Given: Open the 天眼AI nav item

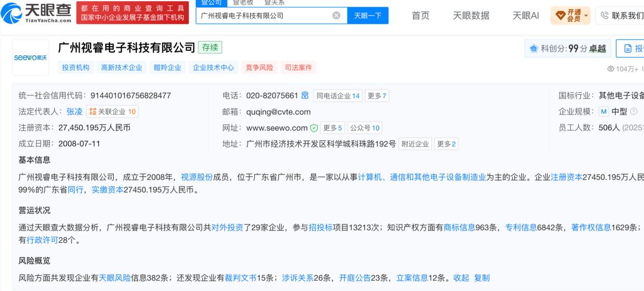Looking at the screenshot, I should (525, 16).
